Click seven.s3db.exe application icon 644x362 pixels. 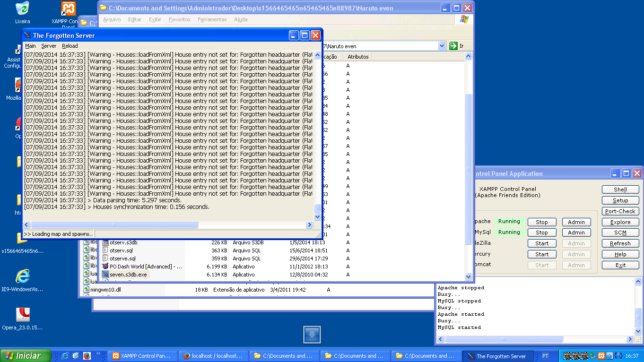pyautogui.click(x=105, y=275)
